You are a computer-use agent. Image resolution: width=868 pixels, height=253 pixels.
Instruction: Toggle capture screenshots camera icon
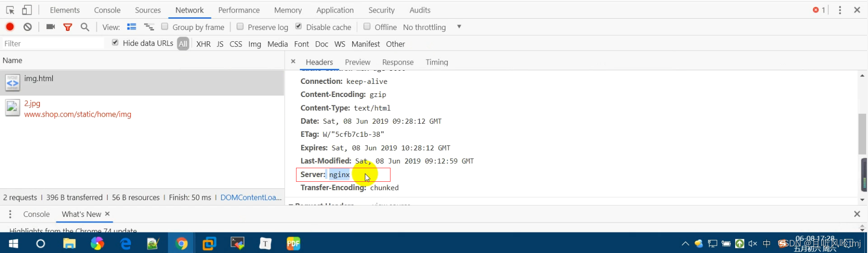coord(51,27)
